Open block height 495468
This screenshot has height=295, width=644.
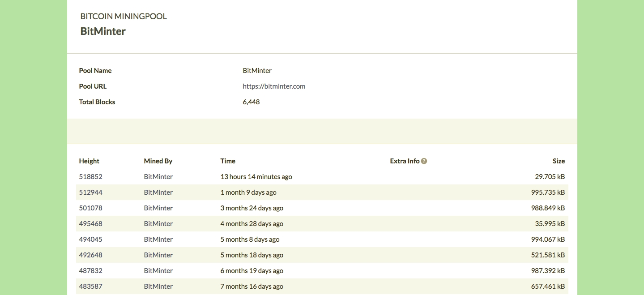point(91,224)
